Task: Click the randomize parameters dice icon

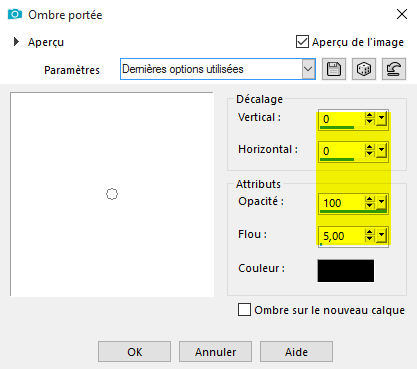Action: (364, 69)
